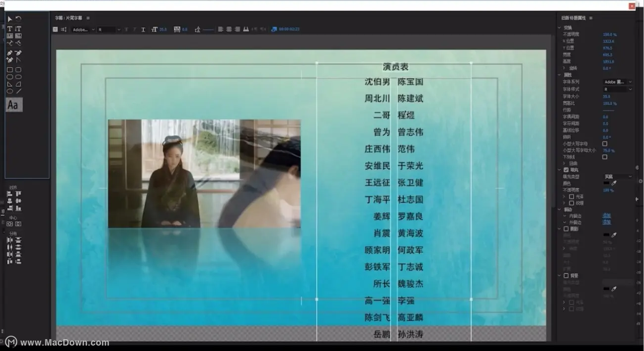Open the 字体系列 dropdown in properties
Viewport: 644px width, 351px height.
618,82
